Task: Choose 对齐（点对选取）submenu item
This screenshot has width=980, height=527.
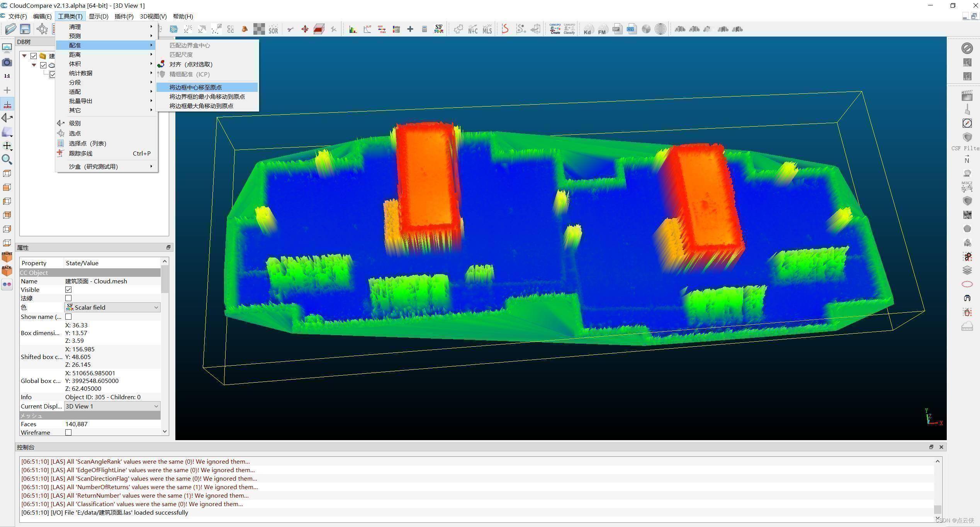Action: 191,64
